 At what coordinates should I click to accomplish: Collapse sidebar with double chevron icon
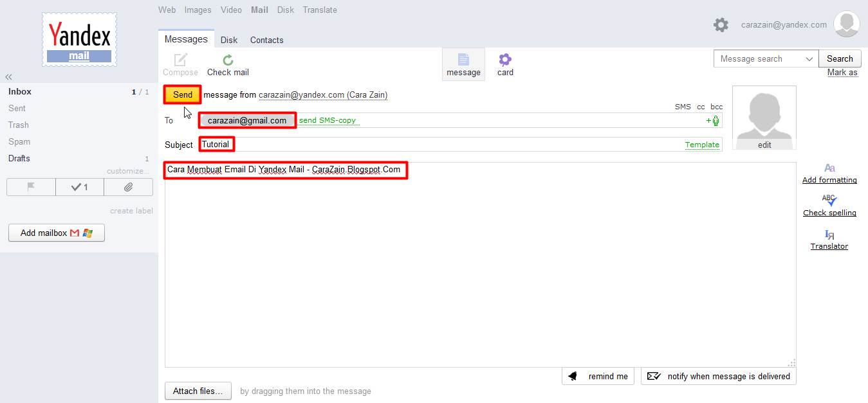[9, 76]
